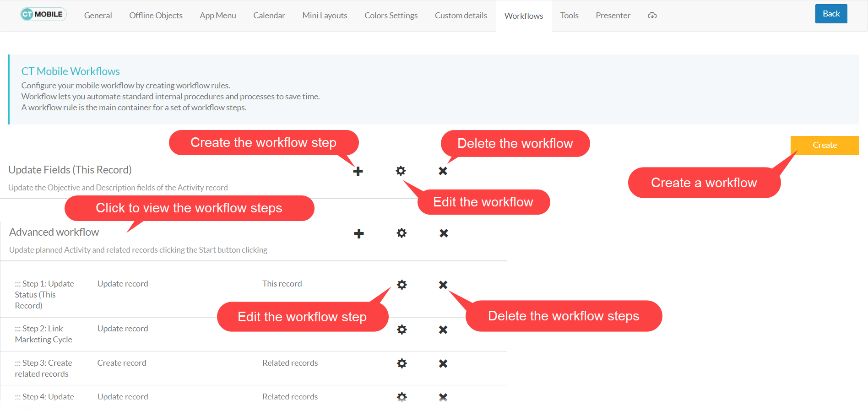This screenshot has height=411, width=868.
Task: Click 'Related records' in Step 4 row
Action: (x=290, y=397)
